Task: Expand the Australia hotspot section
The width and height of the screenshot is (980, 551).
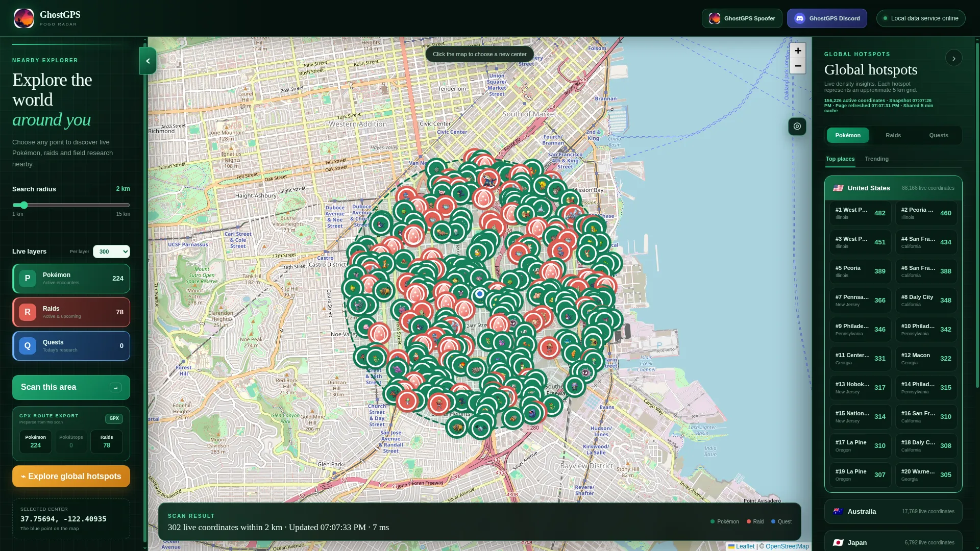Action: click(x=893, y=512)
